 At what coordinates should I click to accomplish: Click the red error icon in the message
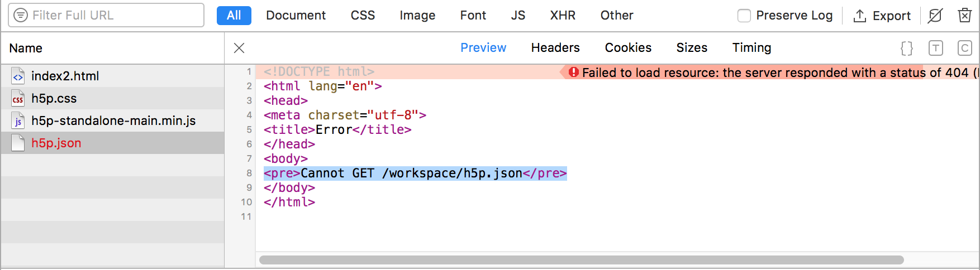(573, 73)
